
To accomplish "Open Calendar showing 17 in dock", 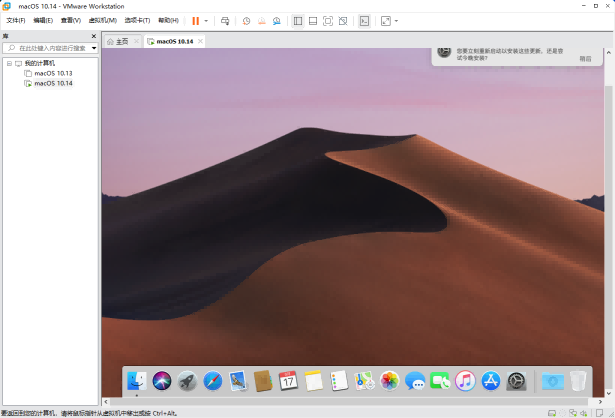I will (288, 381).
